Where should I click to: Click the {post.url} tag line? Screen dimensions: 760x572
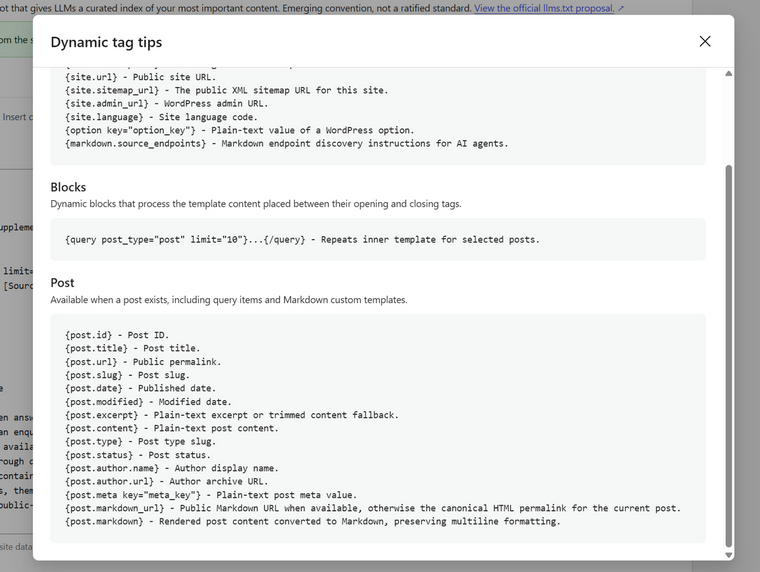143,362
